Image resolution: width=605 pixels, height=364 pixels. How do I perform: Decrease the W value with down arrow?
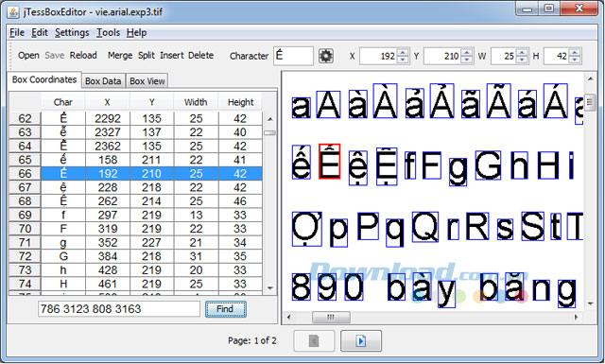(x=522, y=60)
